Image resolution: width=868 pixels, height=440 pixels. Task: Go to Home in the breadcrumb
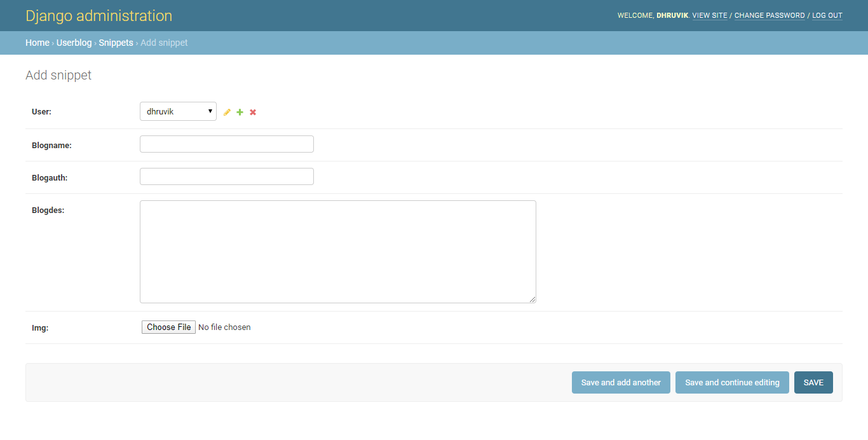click(37, 43)
